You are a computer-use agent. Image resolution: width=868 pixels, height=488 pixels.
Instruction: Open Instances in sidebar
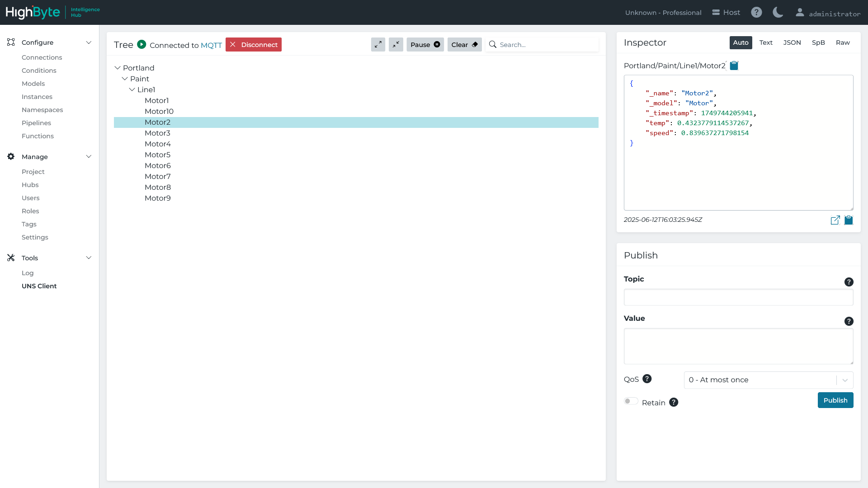click(x=37, y=97)
